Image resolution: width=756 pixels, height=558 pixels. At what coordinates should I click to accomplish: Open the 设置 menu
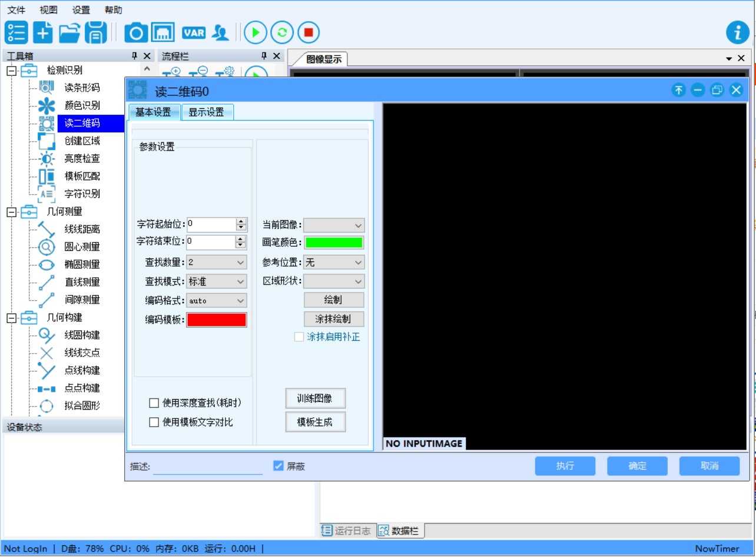(81, 10)
